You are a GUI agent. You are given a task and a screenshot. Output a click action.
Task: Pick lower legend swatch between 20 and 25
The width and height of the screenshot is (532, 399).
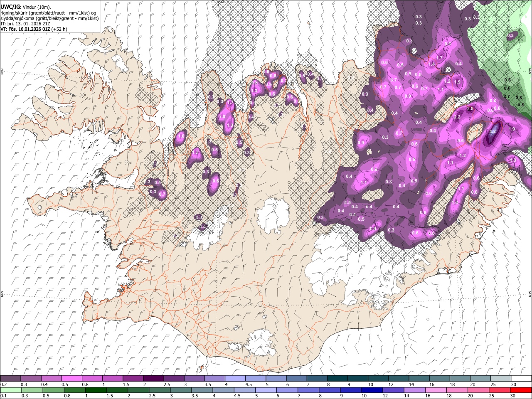tap(479, 390)
